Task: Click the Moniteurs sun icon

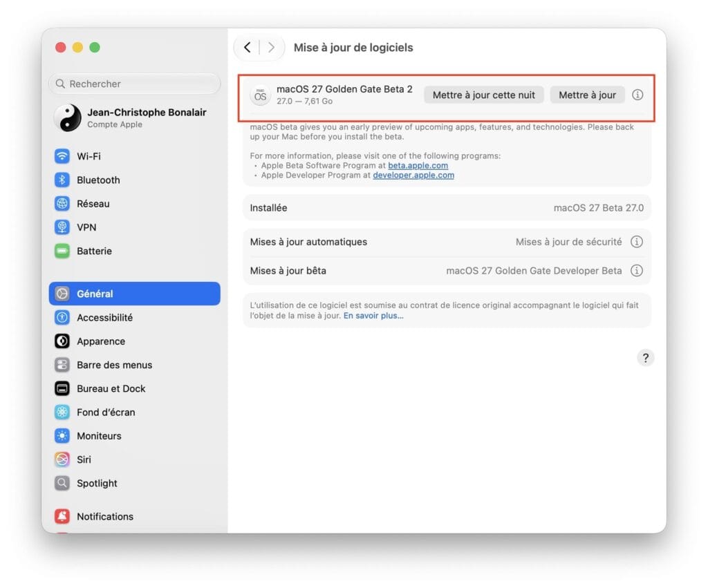Action: (x=62, y=436)
